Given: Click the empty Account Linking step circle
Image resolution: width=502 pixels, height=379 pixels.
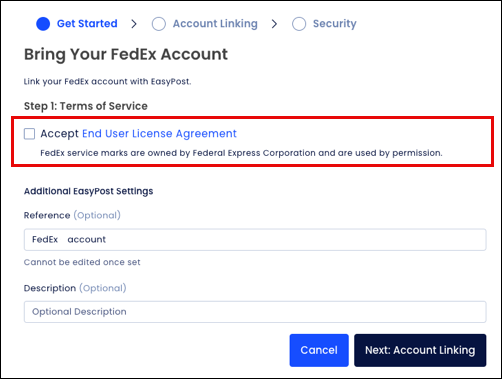Looking at the screenshot, I should [x=159, y=24].
